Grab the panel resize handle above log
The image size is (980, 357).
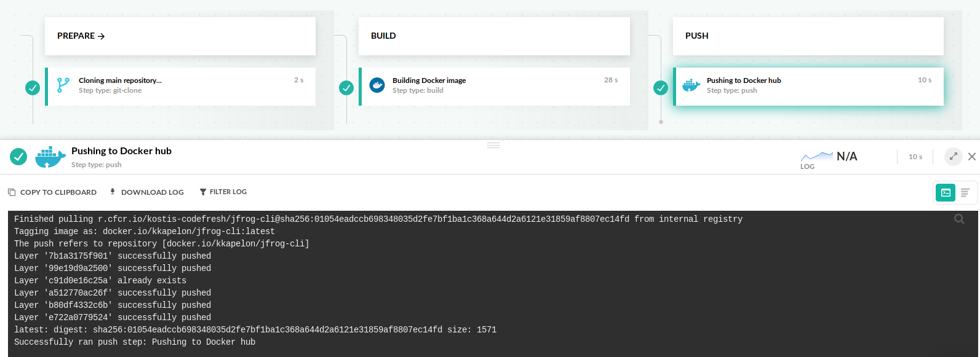(x=493, y=146)
